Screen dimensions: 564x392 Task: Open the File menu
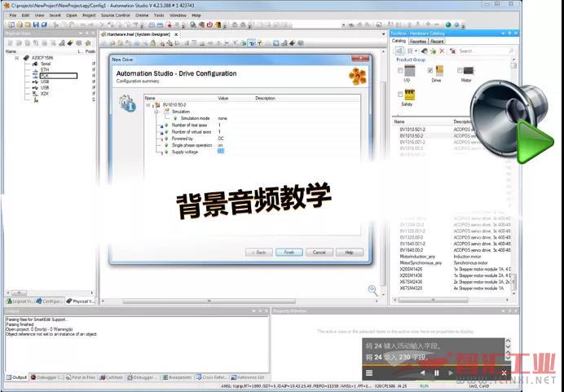[x=13, y=15]
